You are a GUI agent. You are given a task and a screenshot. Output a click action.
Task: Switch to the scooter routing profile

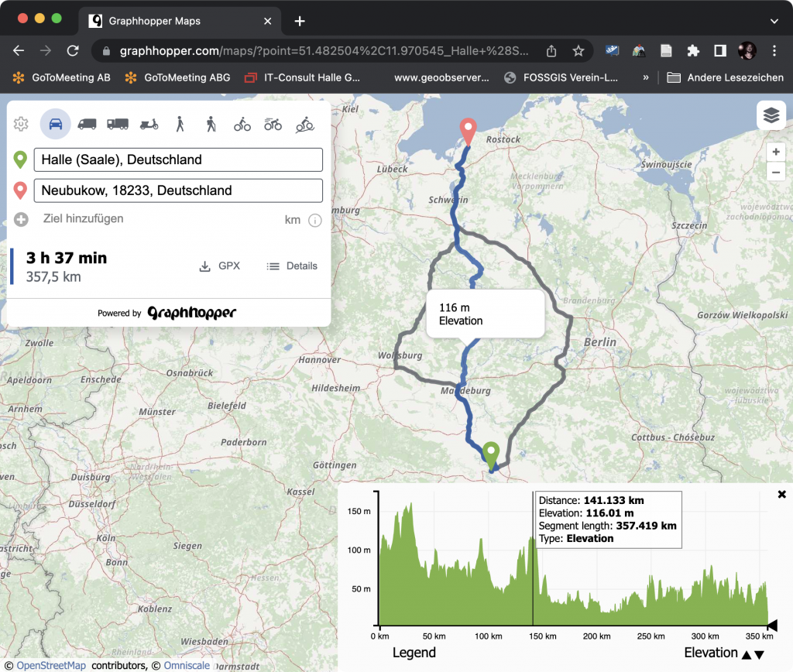click(x=149, y=124)
